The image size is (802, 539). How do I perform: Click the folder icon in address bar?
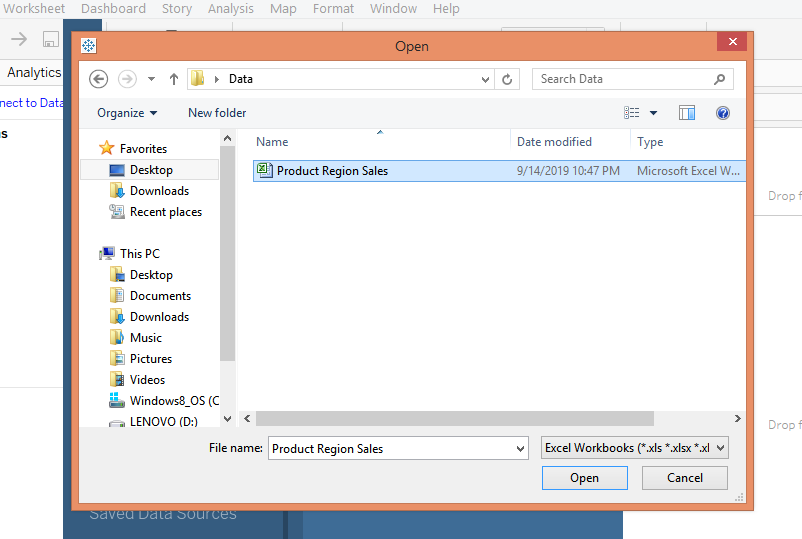tap(197, 79)
